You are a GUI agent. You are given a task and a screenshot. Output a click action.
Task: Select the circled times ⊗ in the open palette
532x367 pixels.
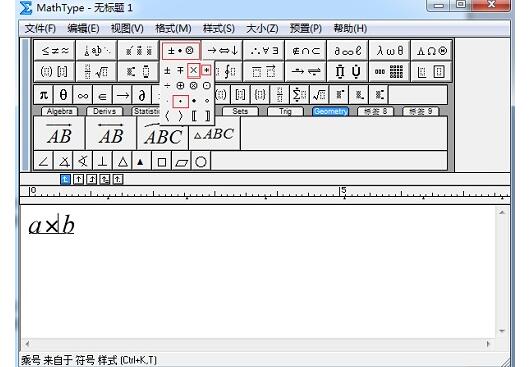(x=193, y=86)
